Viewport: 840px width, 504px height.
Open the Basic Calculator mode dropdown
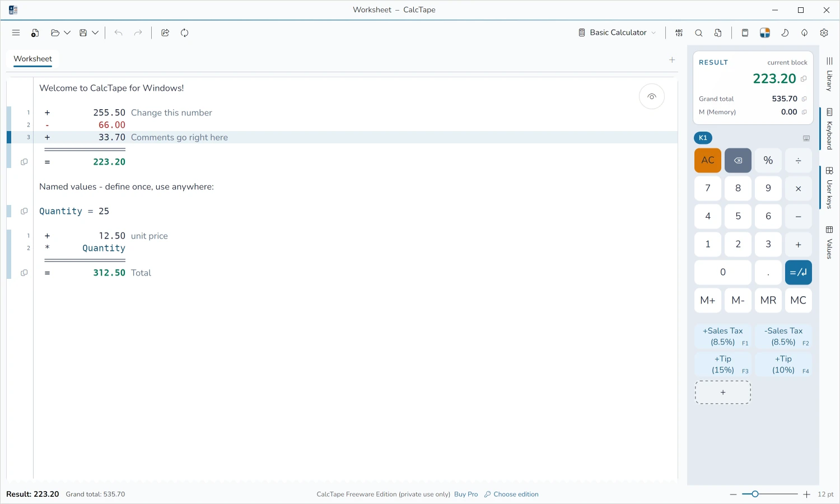[x=617, y=33]
